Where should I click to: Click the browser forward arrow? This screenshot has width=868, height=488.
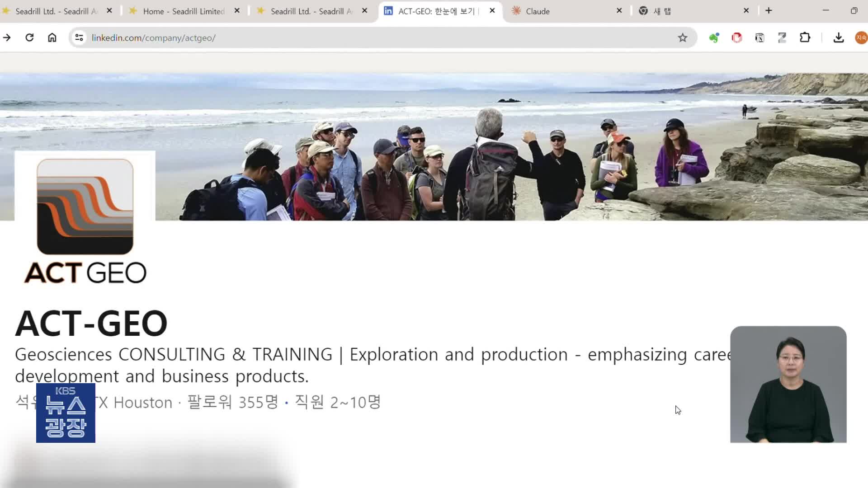(x=7, y=38)
